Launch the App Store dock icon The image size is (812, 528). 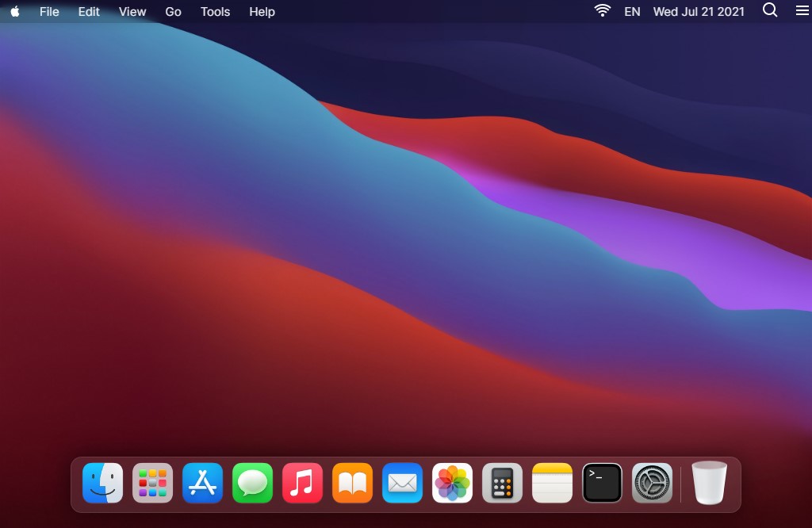tap(202, 483)
